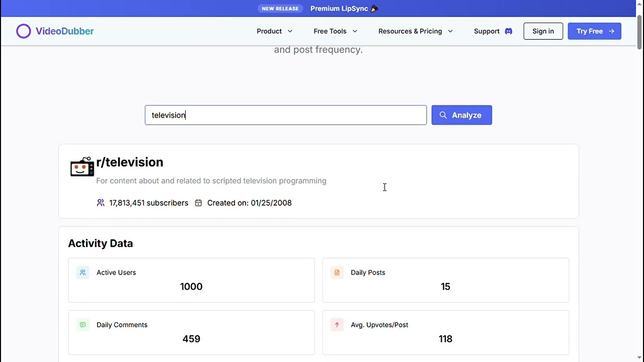Click the '17,813,451 subscribers' text
Image resolution: width=644 pixels, height=362 pixels.
(x=149, y=203)
